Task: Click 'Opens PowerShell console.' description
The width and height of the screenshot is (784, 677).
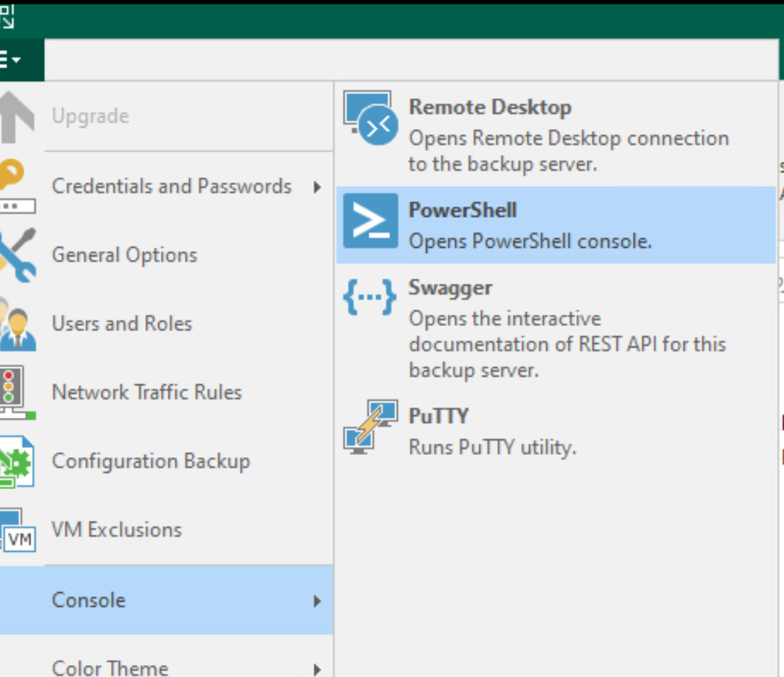Action: tap(531, 241)
